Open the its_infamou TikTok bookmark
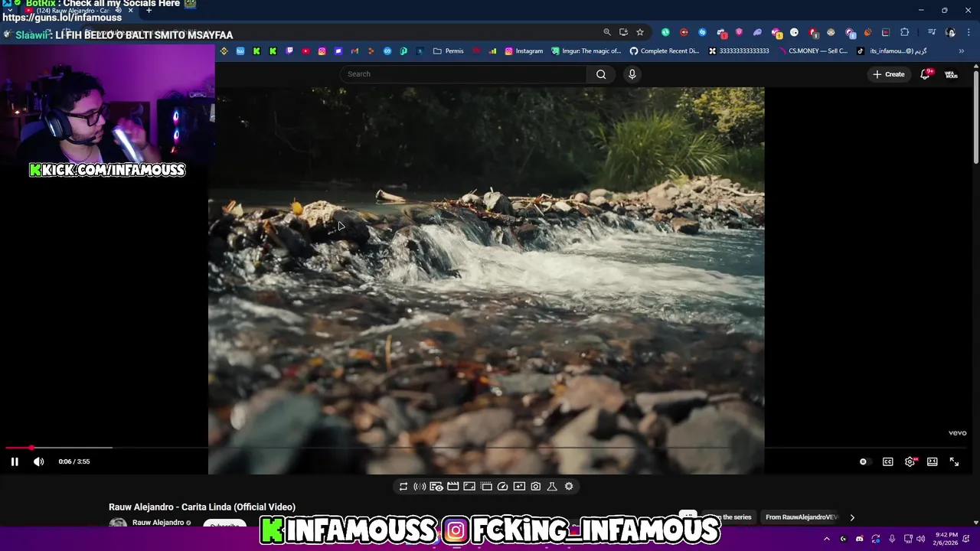This screenshot has height=551, width=980. (892, 51)
